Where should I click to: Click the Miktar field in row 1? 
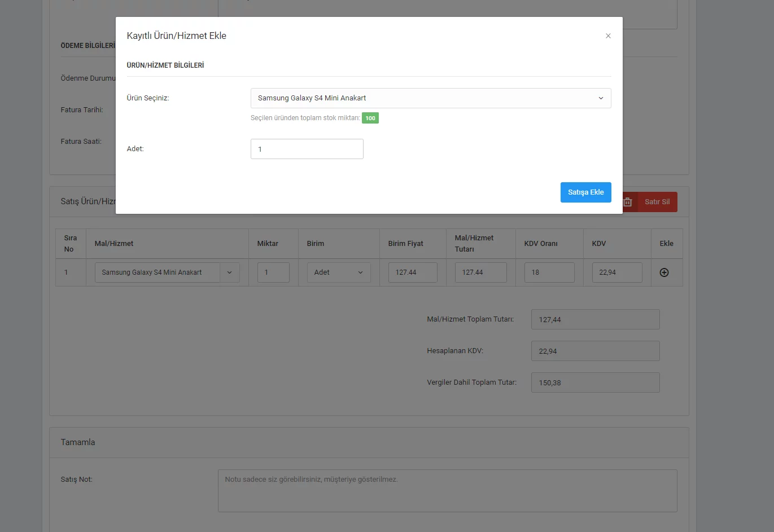273,272
